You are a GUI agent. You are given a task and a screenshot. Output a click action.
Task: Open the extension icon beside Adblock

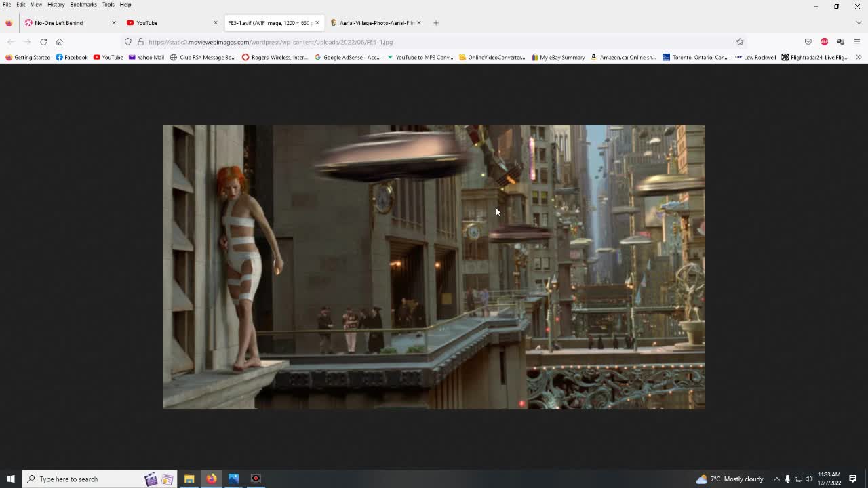[x=840, y=42]
